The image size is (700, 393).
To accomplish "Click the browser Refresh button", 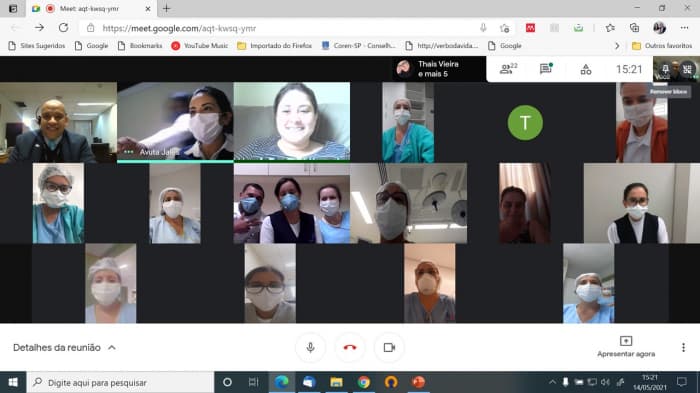I will tap(63, 28).
